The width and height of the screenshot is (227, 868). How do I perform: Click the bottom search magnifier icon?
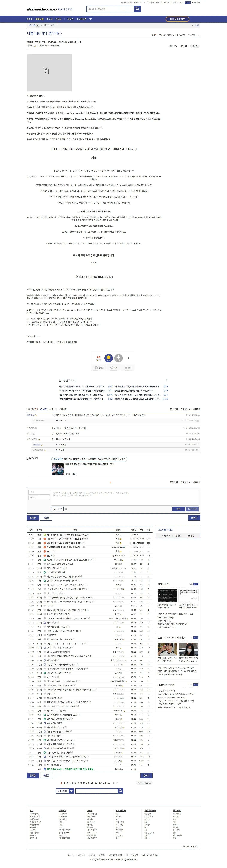(120, 791)
